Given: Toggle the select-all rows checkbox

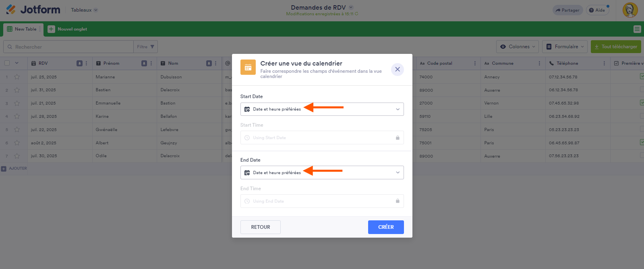Looking at the screenshot, I should coord(7,63).
